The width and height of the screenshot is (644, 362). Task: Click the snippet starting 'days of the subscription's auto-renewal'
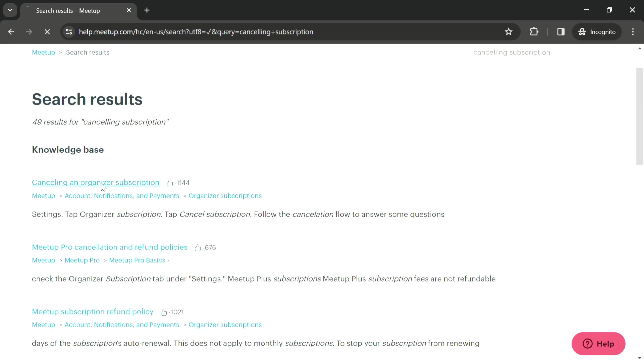click(x=256, y=343)
